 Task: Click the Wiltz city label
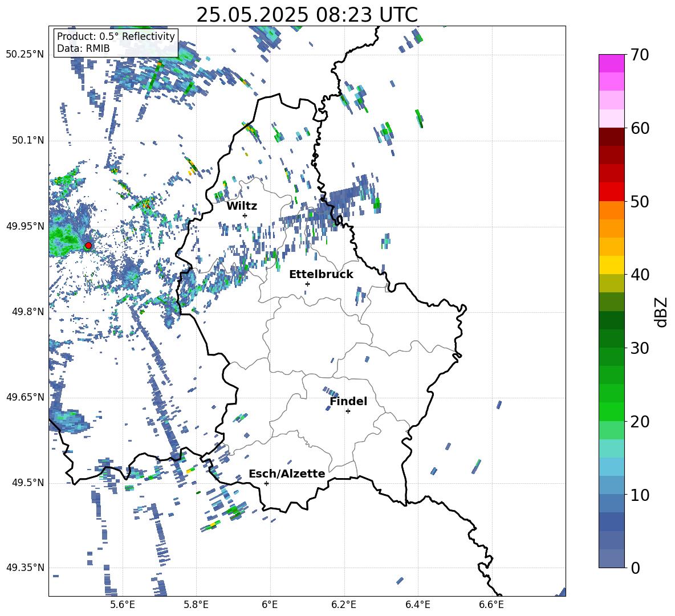click(242, 206)
